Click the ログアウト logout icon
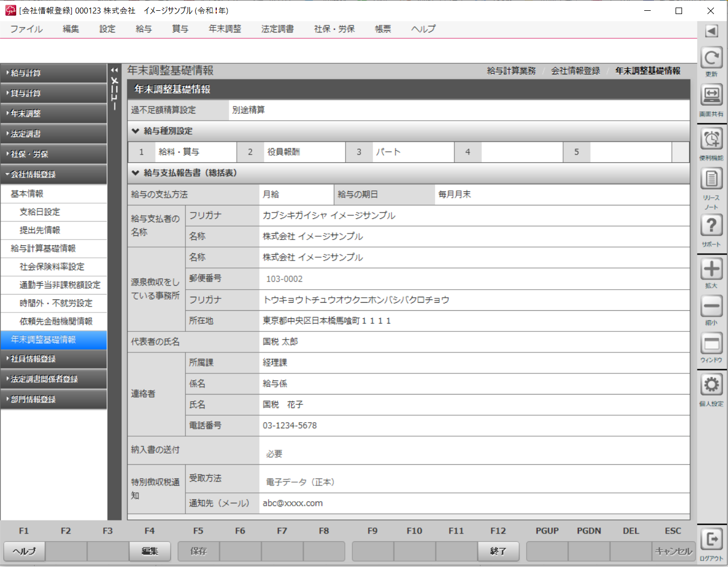This screenshot has height=567, width=728. point(711,539)
